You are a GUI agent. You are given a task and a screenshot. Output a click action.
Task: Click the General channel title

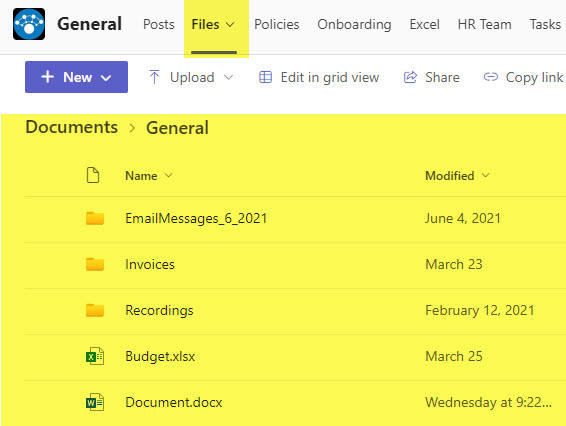point(89,24)
